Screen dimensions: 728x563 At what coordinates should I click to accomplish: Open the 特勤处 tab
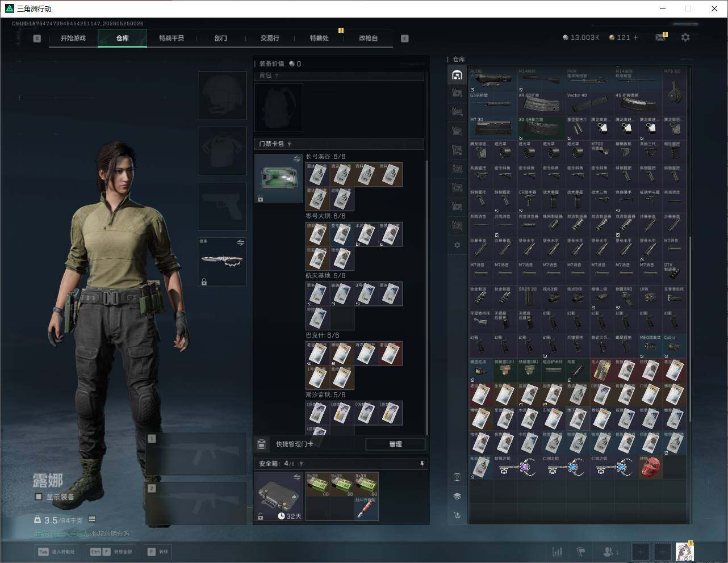(319, 38)
